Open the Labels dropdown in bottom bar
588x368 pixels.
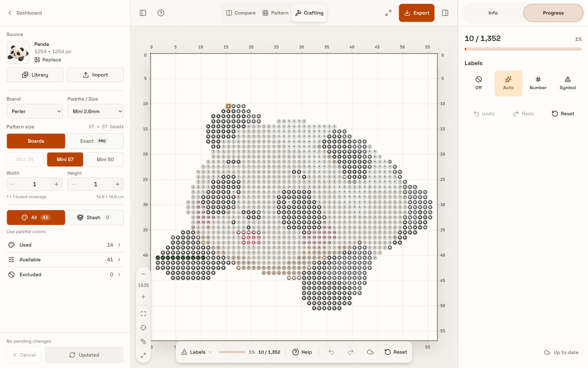click(x=197, y=352)
